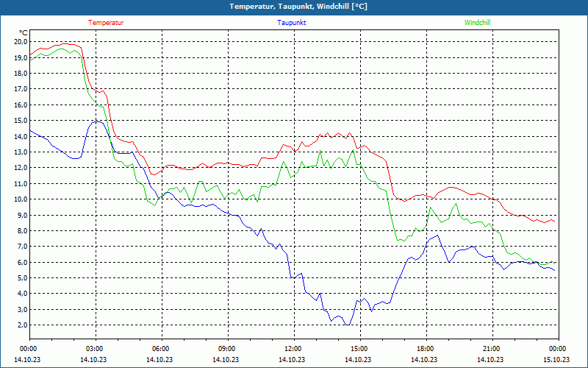The image size is (588, 368).
Task: Click the 10,0 y-axis value
Action: pos(21,199)
